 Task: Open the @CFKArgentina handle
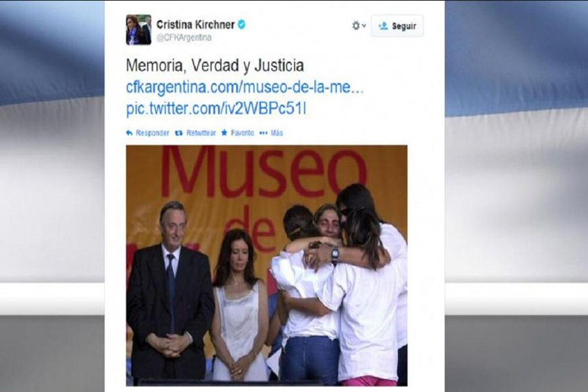184,37
